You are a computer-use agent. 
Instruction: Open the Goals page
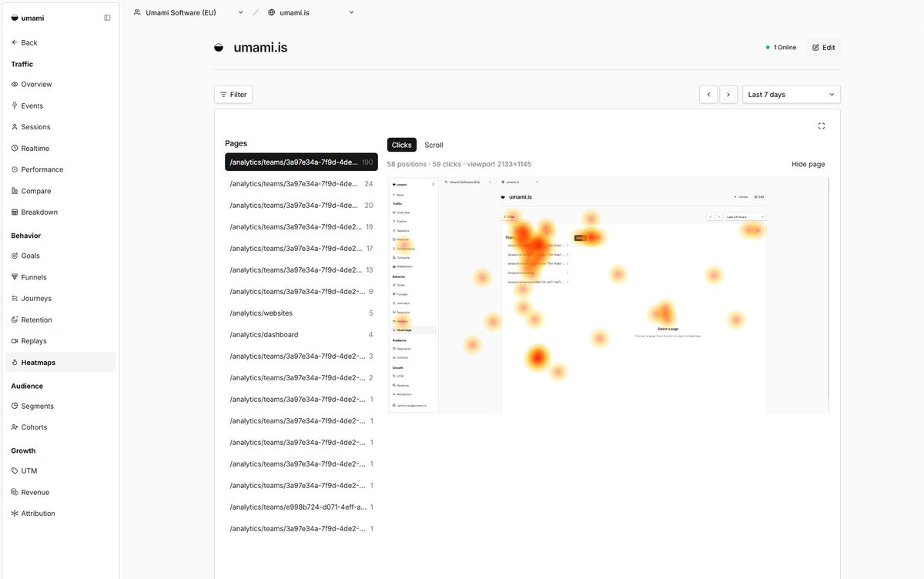tap(25, 256)
